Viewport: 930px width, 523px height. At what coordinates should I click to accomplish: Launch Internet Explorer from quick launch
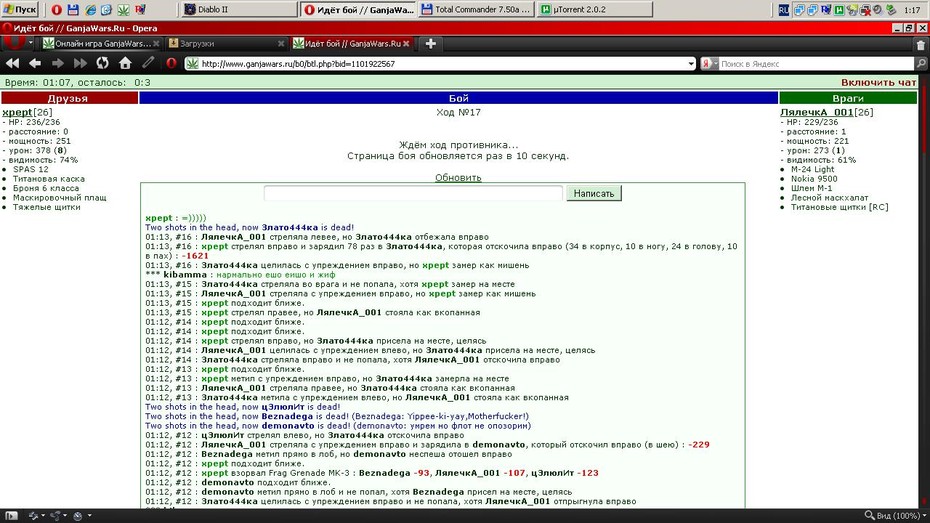90,9
